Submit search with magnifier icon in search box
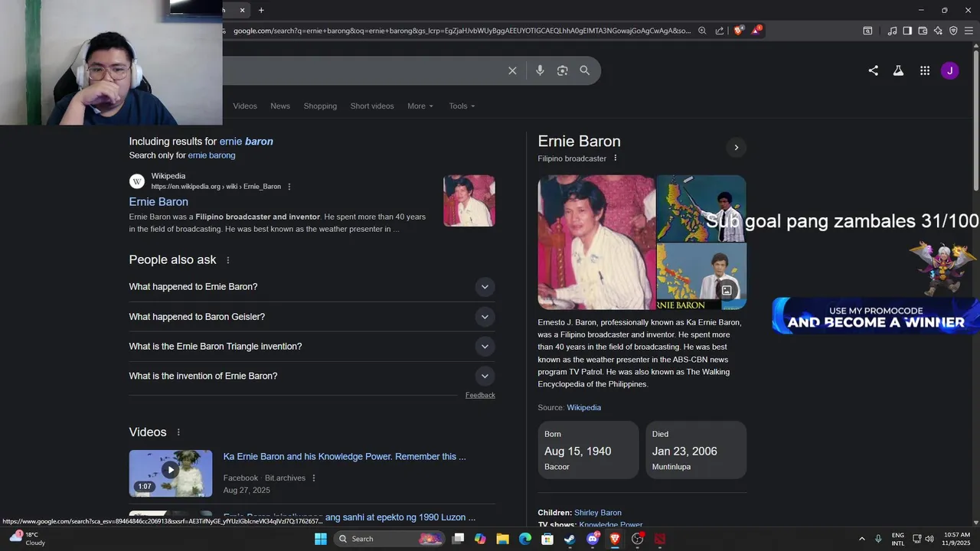The image size is (980, 551). (x=585, y=70)
